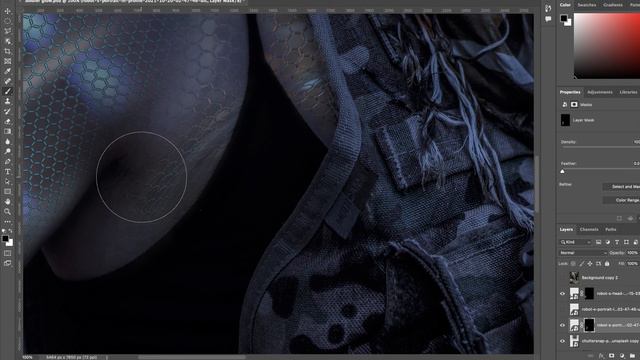Click the foreground color swatch in Color panel
Image resolution: width=640 pixels, height=360 pixels.
point(564,18)
